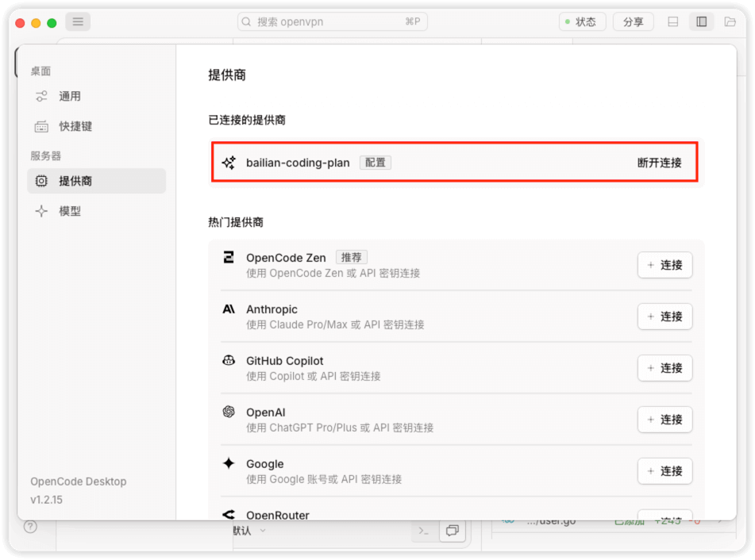Click the Anthropic logo icon
This screenshot has height=560, width=755.
coord(229,309)
